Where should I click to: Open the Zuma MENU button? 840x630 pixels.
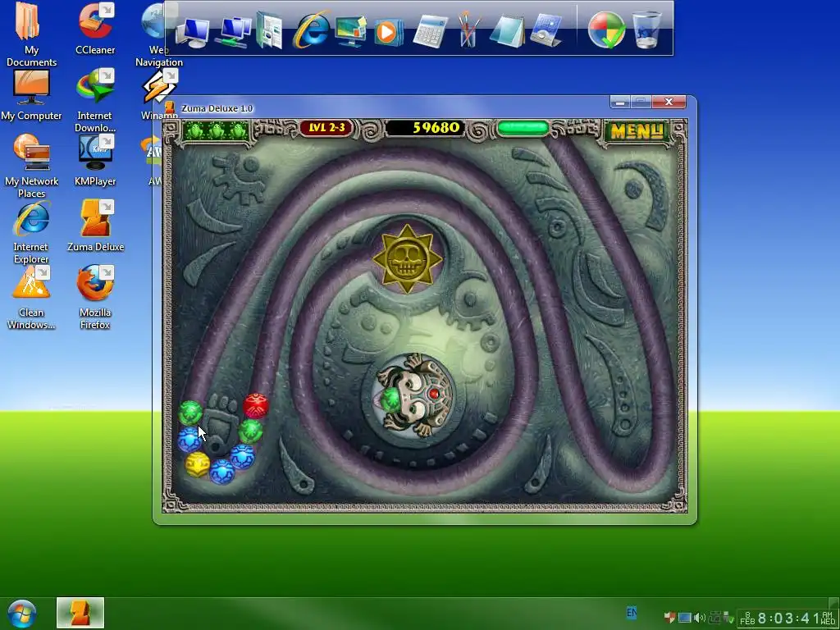click(636, 130)
